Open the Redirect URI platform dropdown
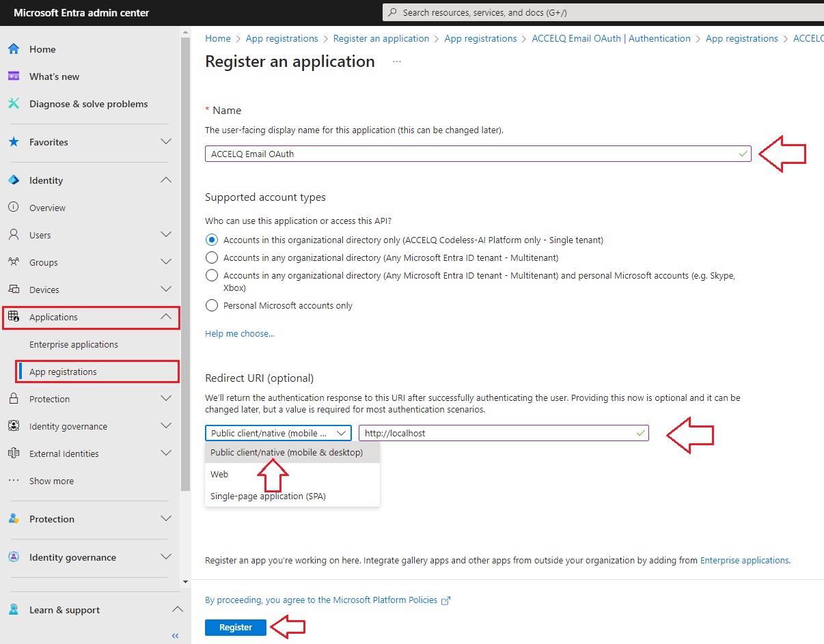 (277, 432)
